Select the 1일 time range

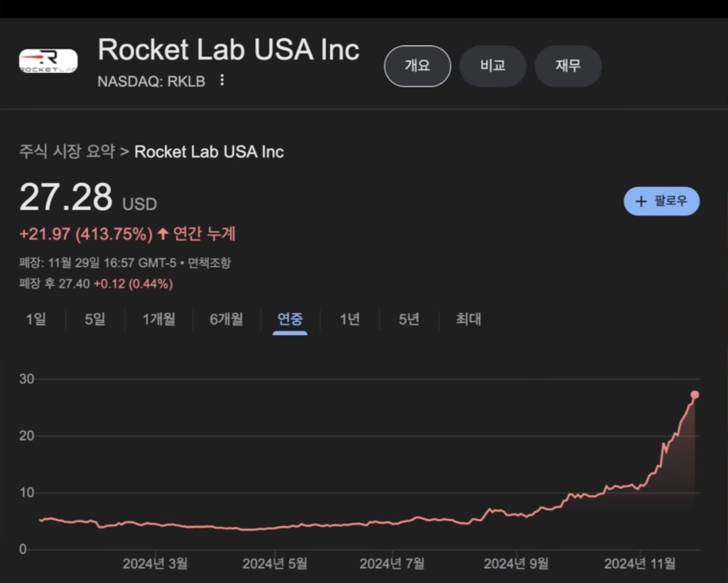tap(36, 319)
